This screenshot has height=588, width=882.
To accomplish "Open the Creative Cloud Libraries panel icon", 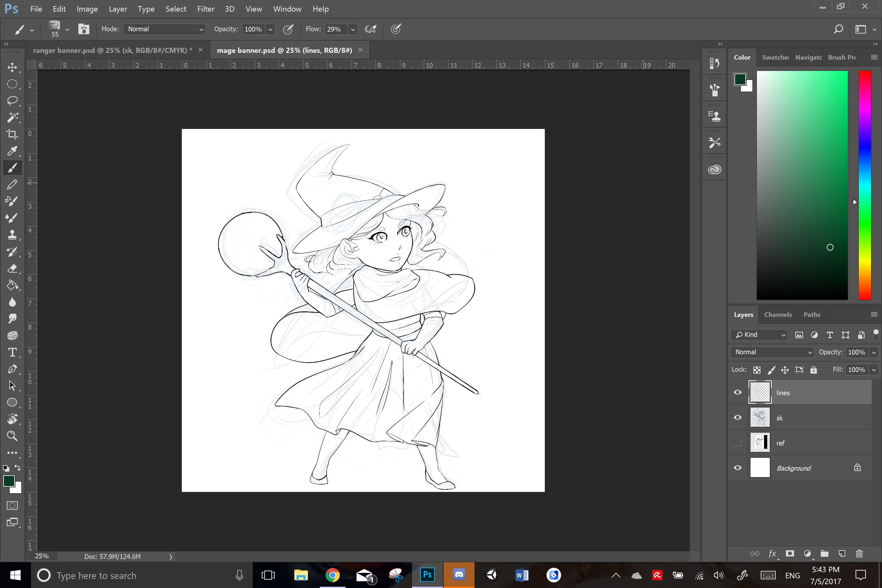I will coord(714,170).
